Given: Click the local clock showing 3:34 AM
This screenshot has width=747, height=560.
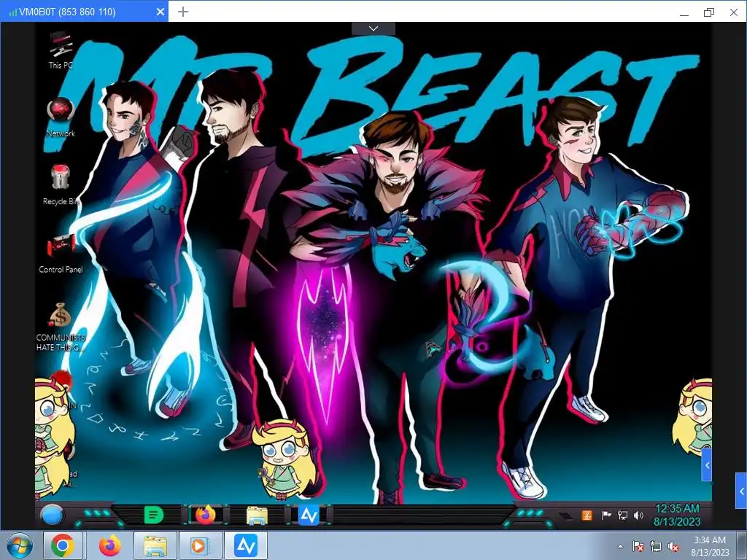Looking at the screenshot, I should tap(710, 546).
